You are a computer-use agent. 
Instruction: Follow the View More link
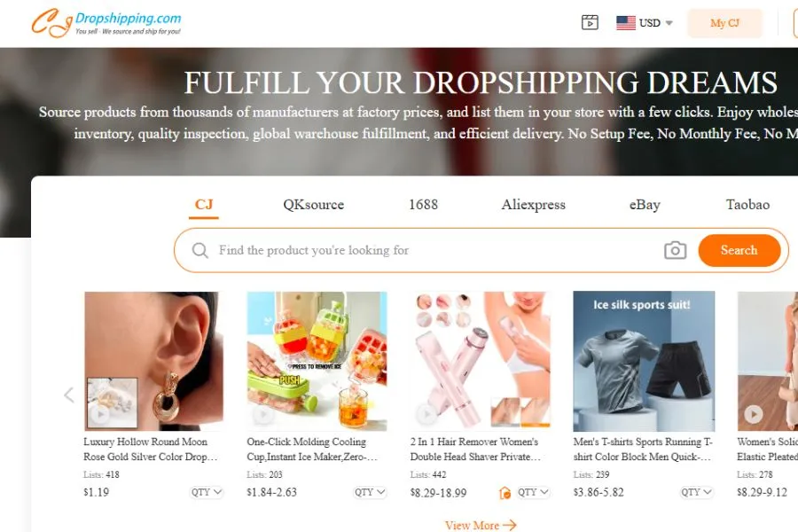(x=481, y=525)
